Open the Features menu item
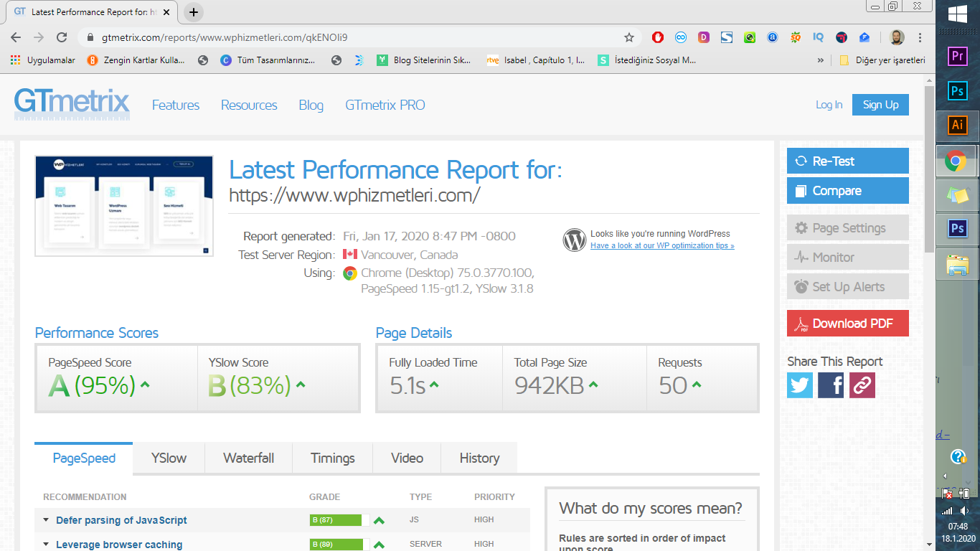 pyautogui.click(x=176, y=105)
